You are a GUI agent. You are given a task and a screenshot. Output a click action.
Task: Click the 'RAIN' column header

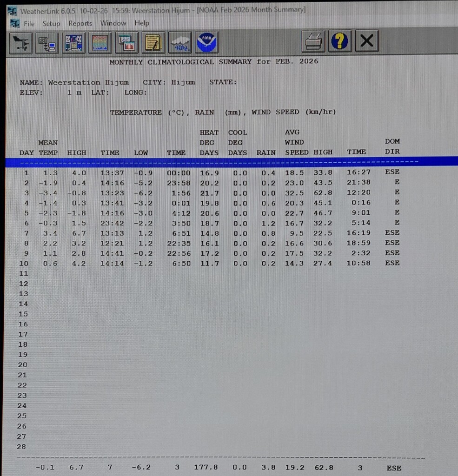[266, 152]
